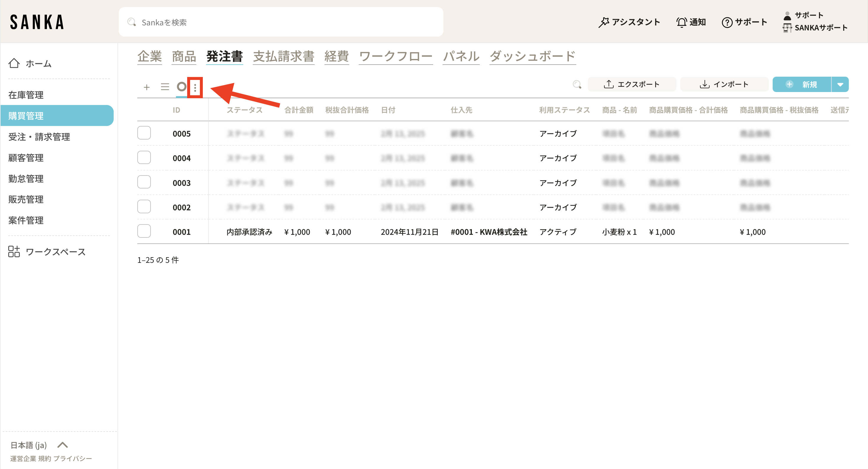Screen dimensions: 868x469
Task: Click the エクスポート button
Action: pyautogui.click(x=632, y=84)
